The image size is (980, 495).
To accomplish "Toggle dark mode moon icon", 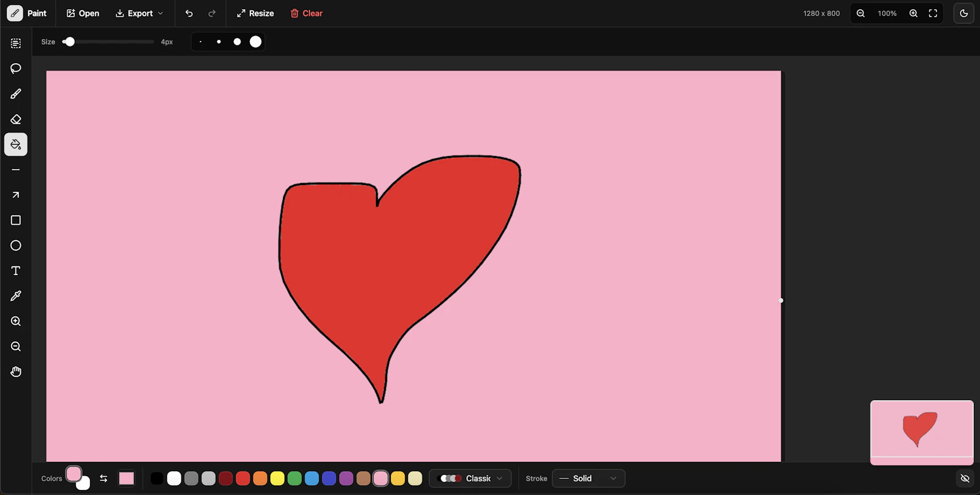I will click(x=964, y=13).
